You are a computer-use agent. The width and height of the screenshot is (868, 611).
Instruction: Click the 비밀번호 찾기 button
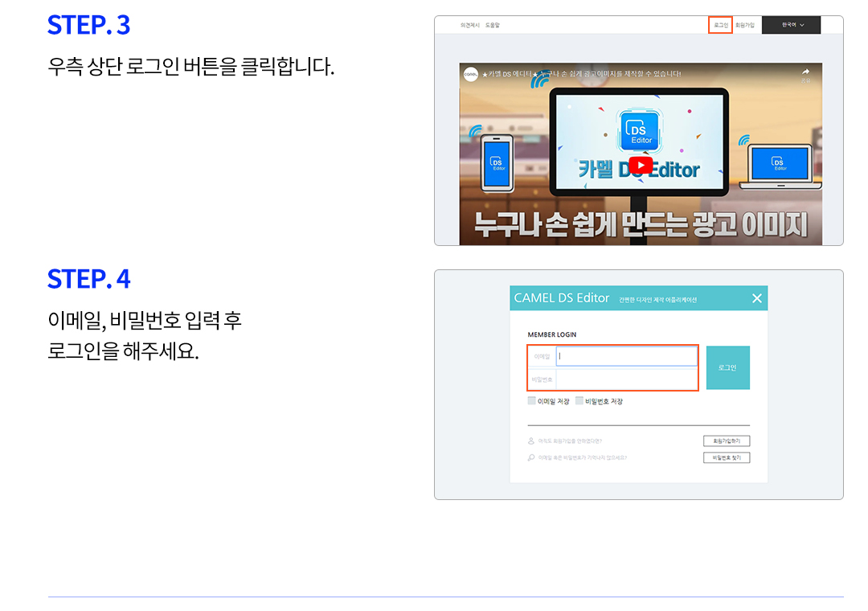pos(727,457)
